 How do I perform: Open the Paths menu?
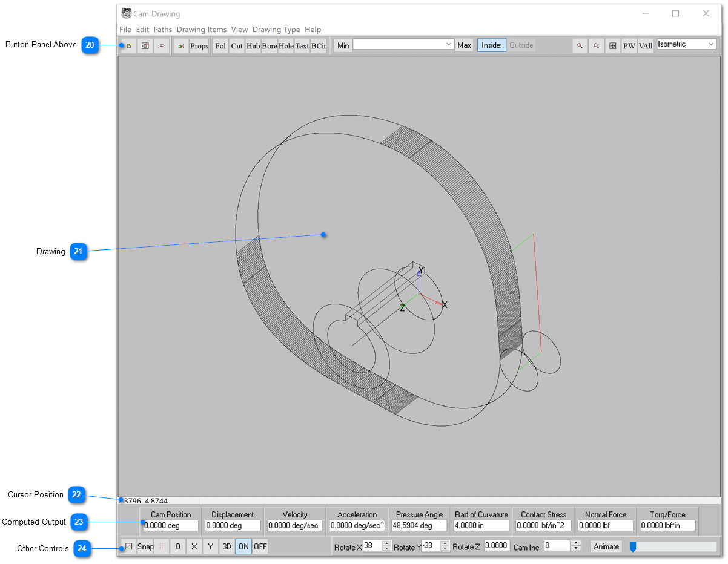[x=162, y=30]
